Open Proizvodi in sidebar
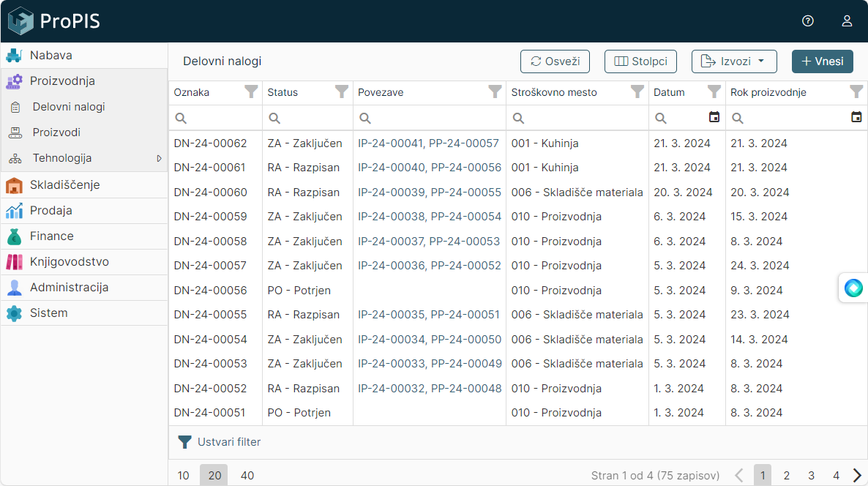The height and width of the screenshot is (486, 868). click(84, 132)
